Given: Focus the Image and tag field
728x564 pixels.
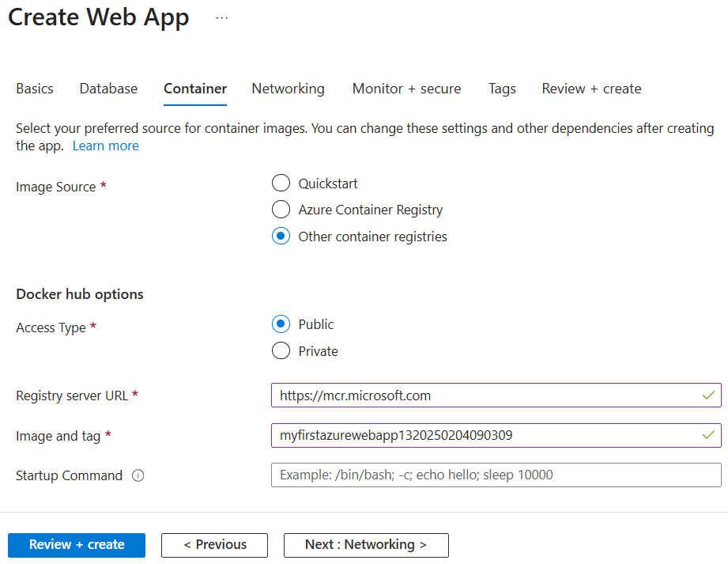Looking at the screenshot, I should [x=496, y=435].
